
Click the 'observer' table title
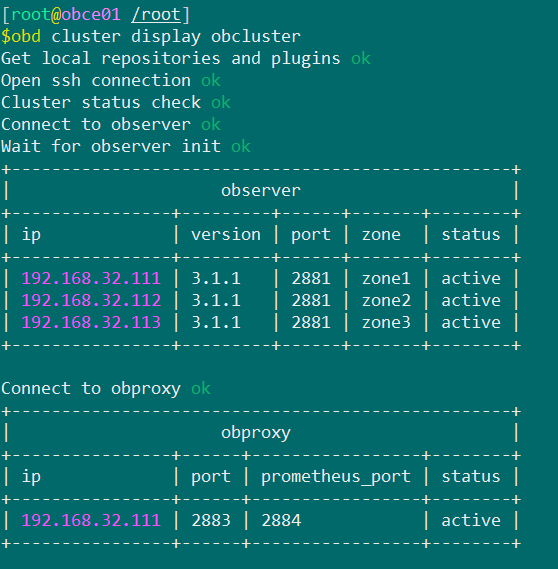261,191
